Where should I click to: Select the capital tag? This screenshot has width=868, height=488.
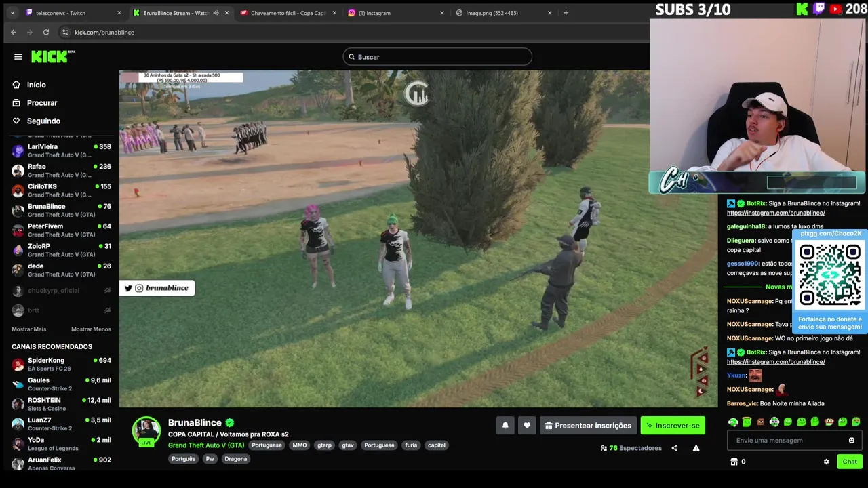point(437,445)
